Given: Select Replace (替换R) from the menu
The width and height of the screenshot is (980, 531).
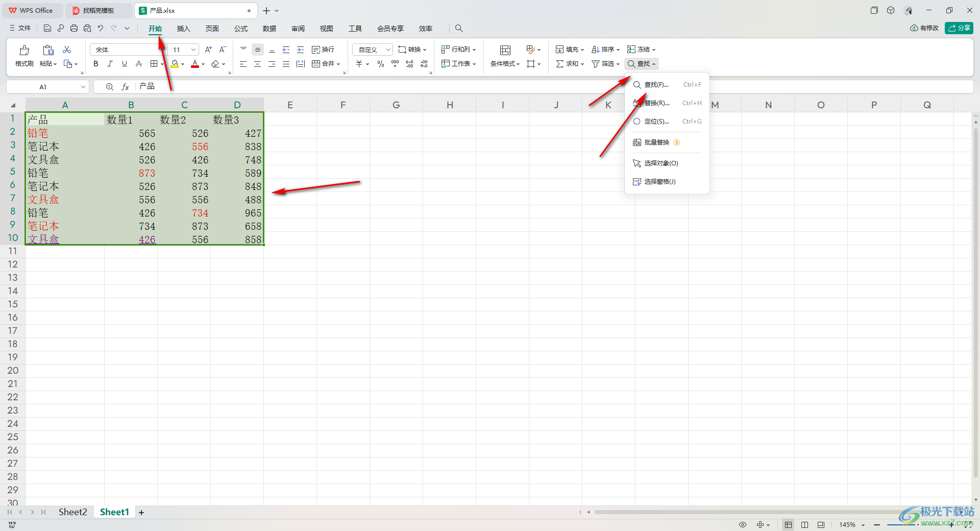Looking at the screenshot, I should [667, 103].
